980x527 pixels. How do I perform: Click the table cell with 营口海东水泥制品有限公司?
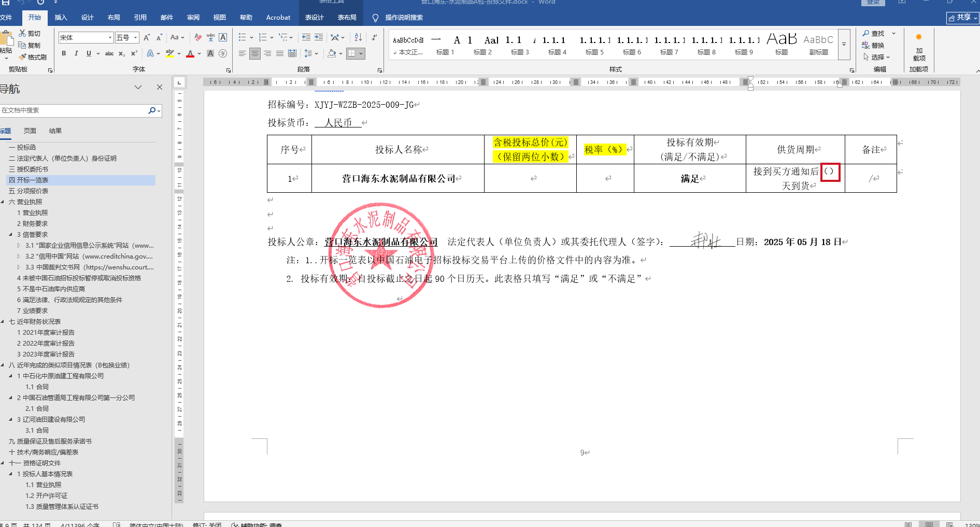click(398, 178)
